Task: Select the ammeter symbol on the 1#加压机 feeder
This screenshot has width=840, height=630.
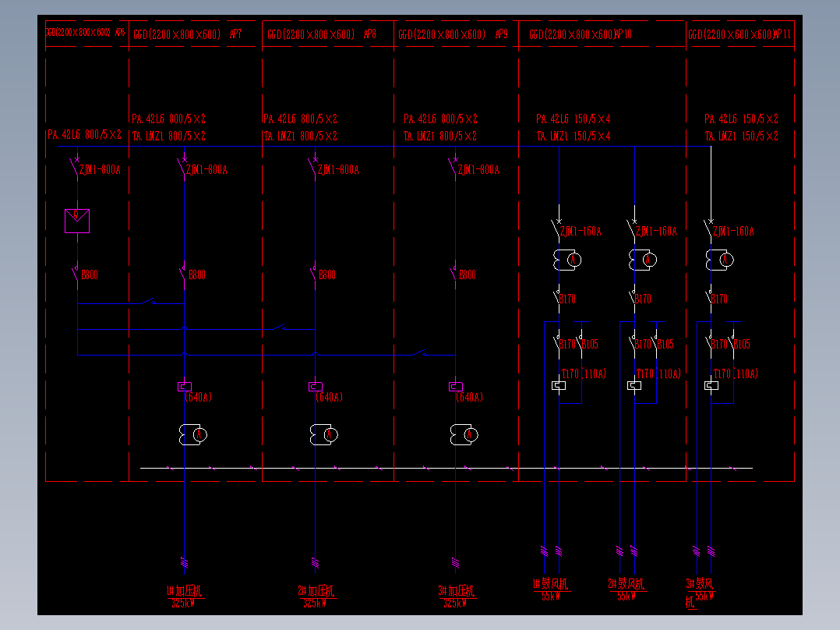Action: click(193, 434)
